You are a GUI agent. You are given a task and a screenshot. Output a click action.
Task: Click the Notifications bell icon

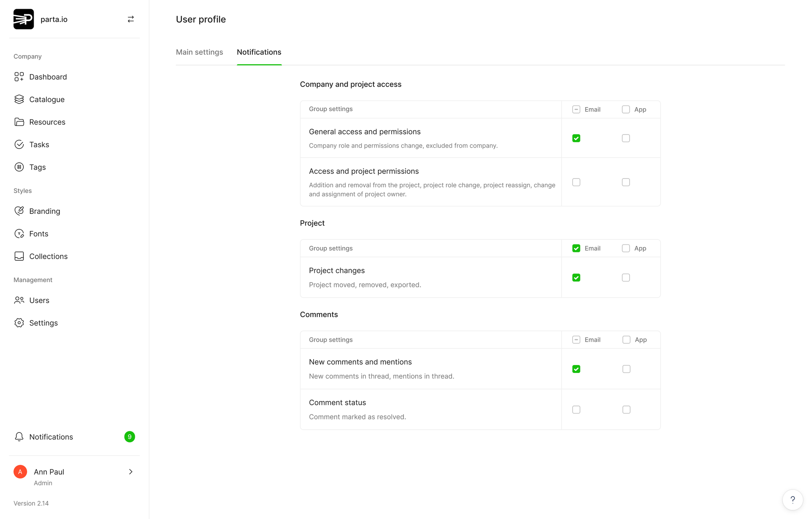tap(19, 437)
